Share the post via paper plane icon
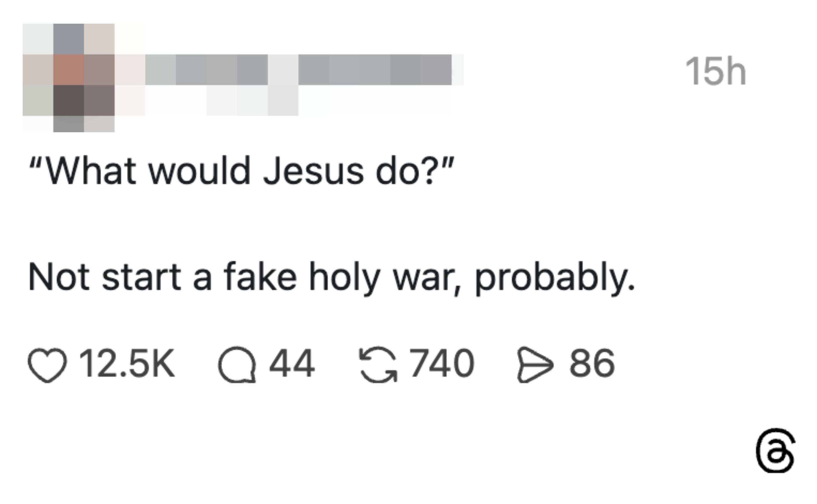Viewport: 817px width, 504px height. click(x=535, y=365)
